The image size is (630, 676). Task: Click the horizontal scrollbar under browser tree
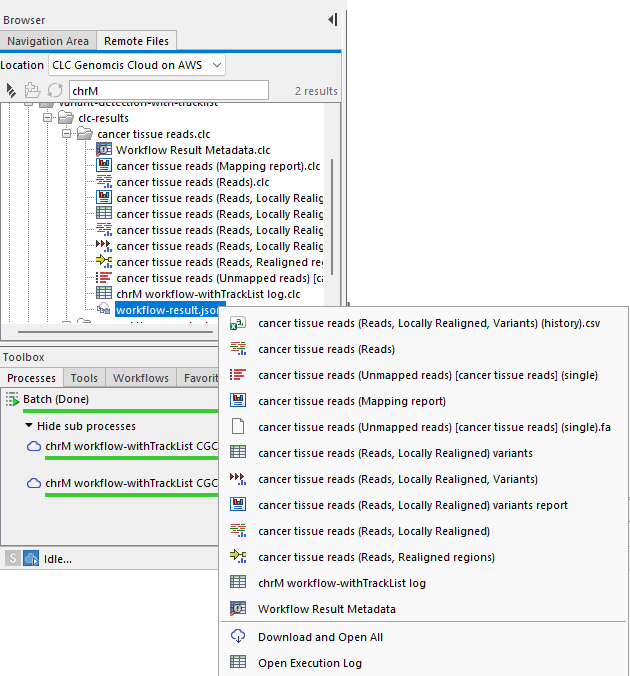pyautogui.click(x=116, y=332)
